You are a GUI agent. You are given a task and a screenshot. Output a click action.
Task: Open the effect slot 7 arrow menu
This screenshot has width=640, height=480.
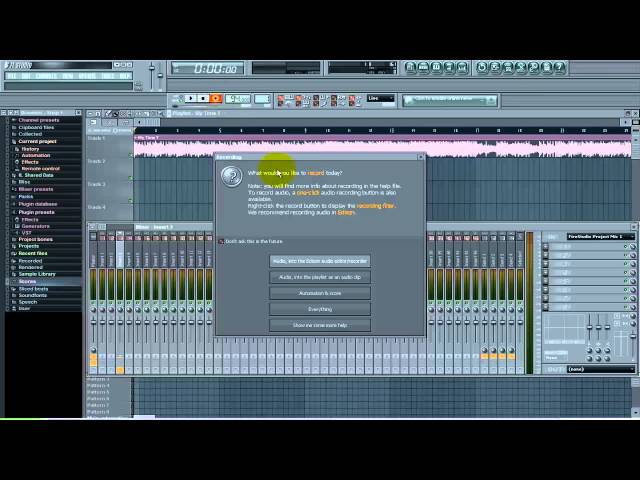tap(546, 298)
